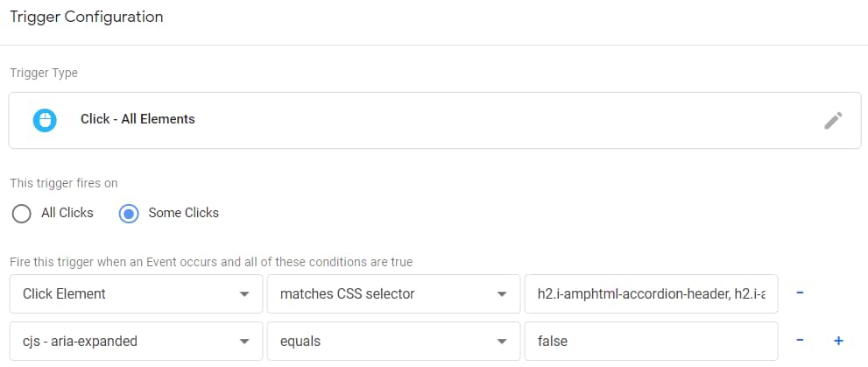Viewport: 868px width, 367px height.
Task: Click the input field containing false
Action: [651, 341]
